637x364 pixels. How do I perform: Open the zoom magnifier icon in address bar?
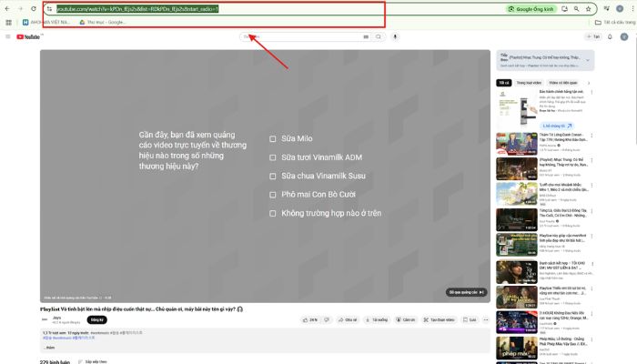pyautogui.click(x=576, y=8)
